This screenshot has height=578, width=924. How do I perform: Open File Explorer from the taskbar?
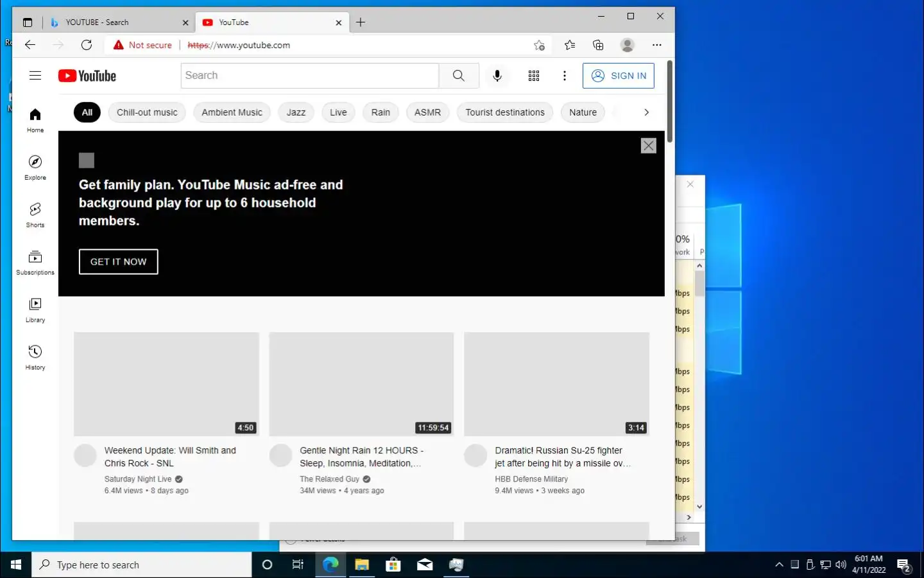362,565
